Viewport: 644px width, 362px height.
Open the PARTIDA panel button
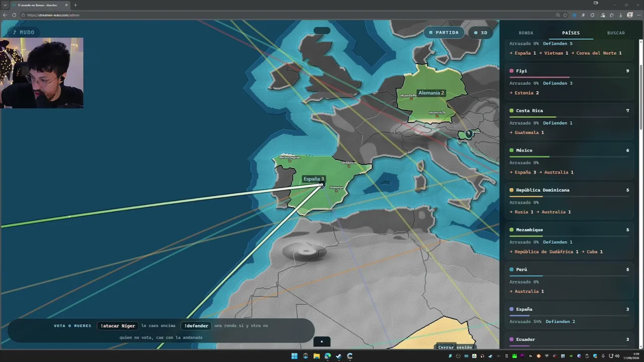coord(444,33)
